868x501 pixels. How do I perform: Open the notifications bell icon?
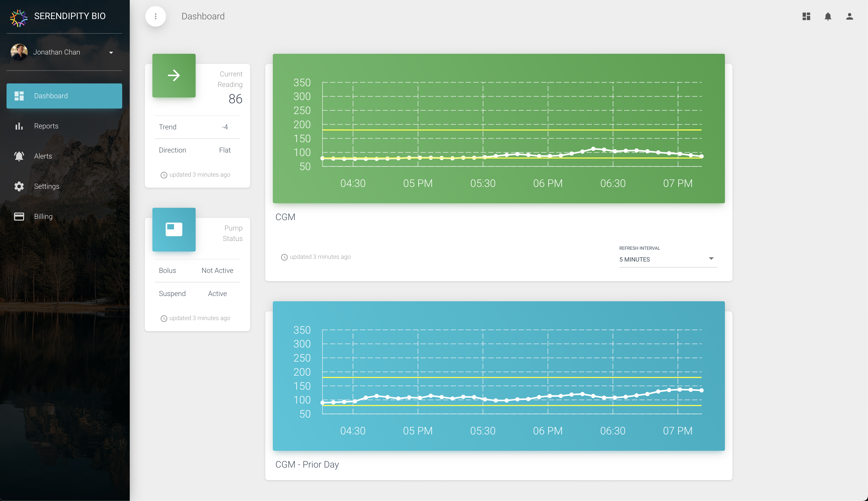pyautogui.click(x=828, y=16)
